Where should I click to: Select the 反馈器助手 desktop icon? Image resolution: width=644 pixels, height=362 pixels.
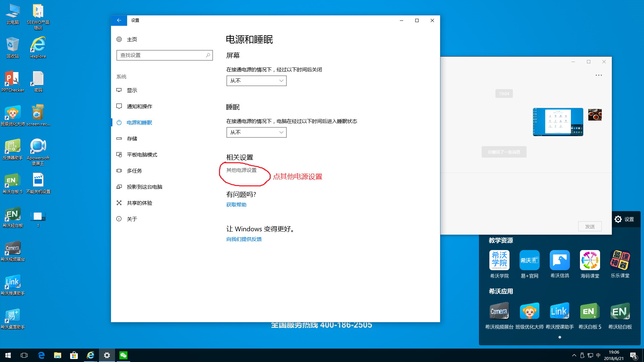[13, 149]
